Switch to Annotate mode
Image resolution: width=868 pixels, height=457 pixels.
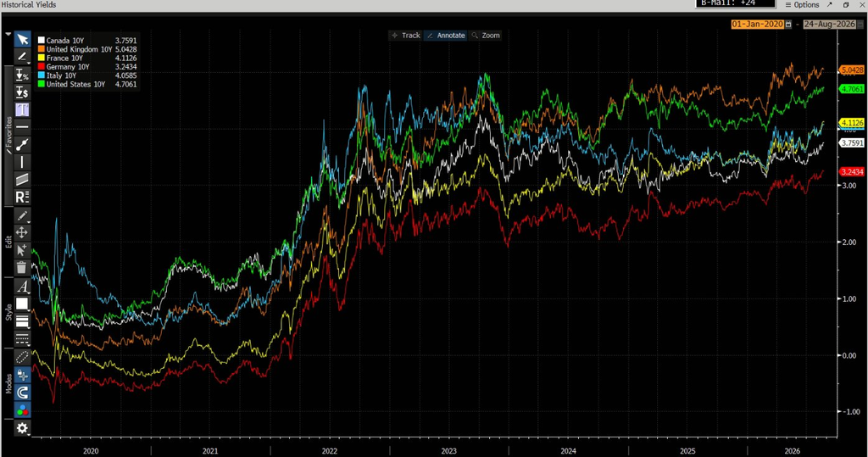coord(446,35)
